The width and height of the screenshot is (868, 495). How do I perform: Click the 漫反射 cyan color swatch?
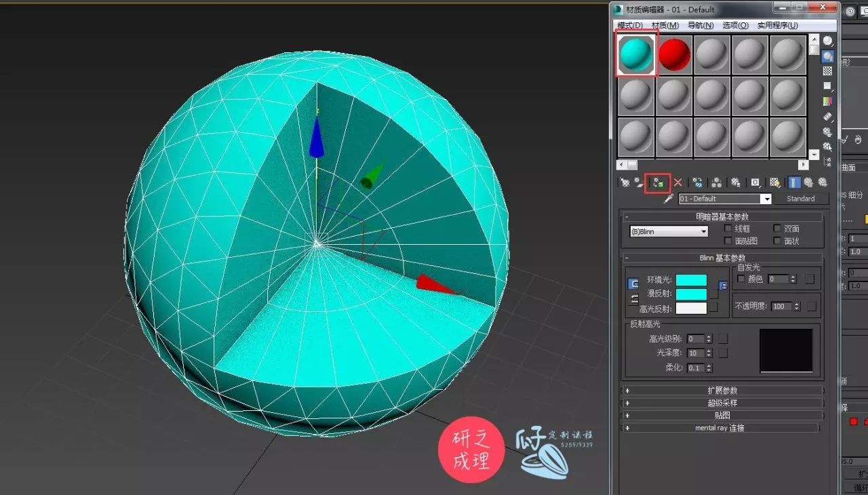pyautogui.click(x=691, y=294)
